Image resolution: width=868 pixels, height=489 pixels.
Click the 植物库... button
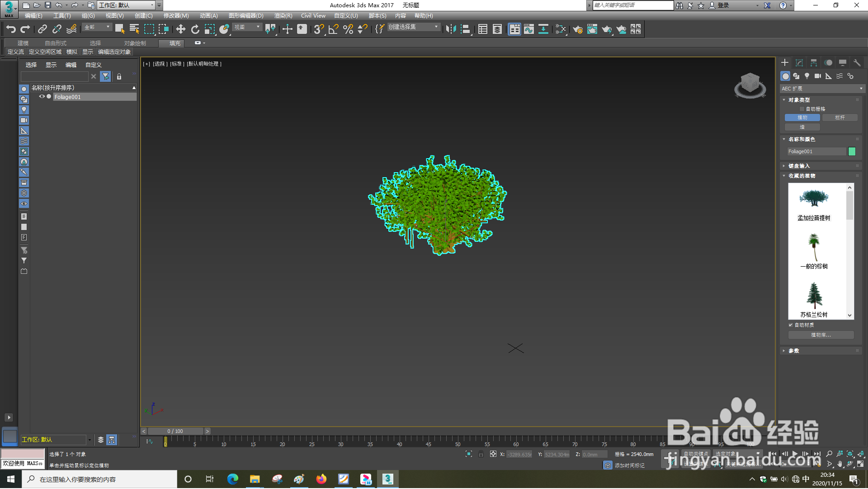821,335
